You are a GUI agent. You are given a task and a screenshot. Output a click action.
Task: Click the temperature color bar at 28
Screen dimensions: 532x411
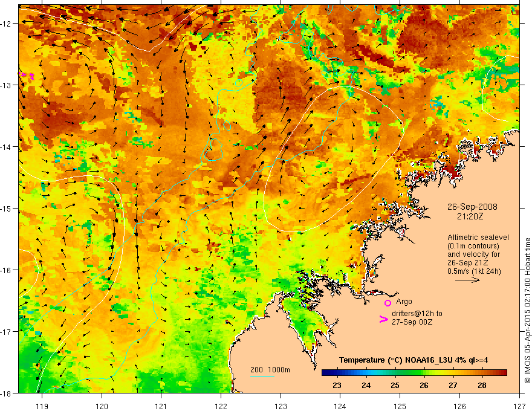482,373
